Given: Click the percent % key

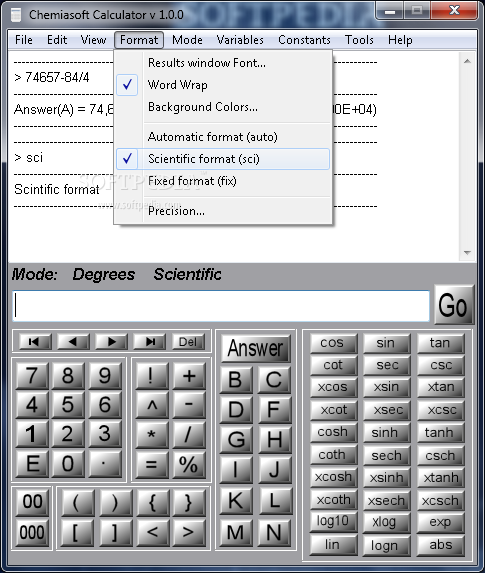Looking at the screenshot, I should pyautogui.click(x=189, y=465).
